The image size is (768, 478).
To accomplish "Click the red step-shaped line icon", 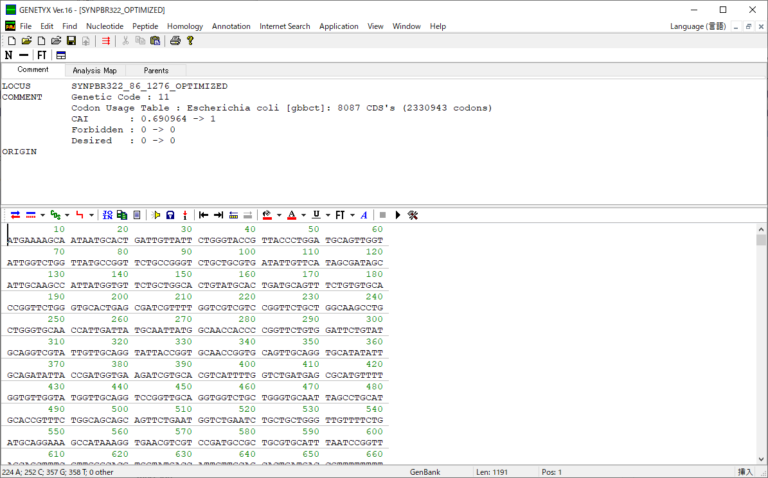I will (x=79, y=215).
